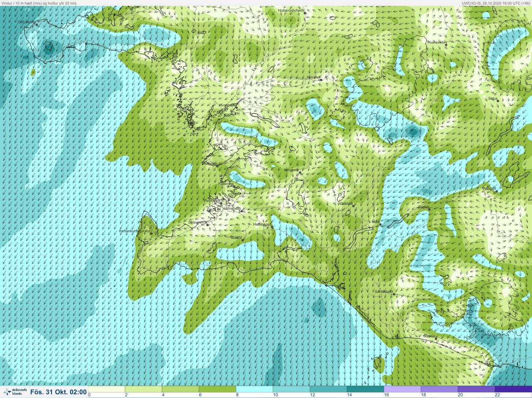
Task: Click the Hæll station label
Action: 376,222
